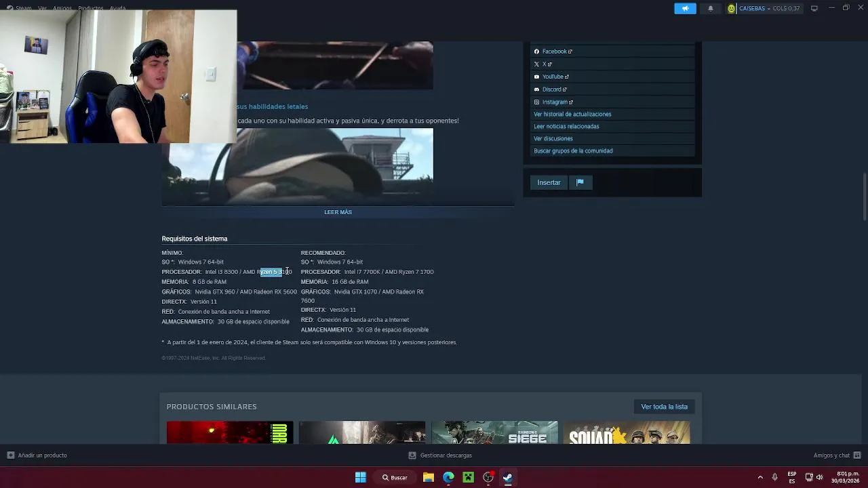The width and height of the screenshot is (868, 488).
Task: Click the CAISEBAS profile avatar
Action: [731, 8]
